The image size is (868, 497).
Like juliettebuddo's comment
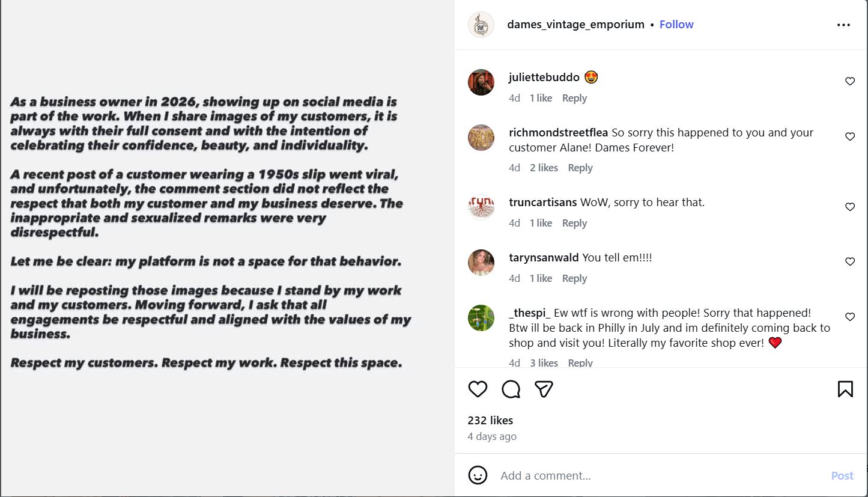point(850,82)
